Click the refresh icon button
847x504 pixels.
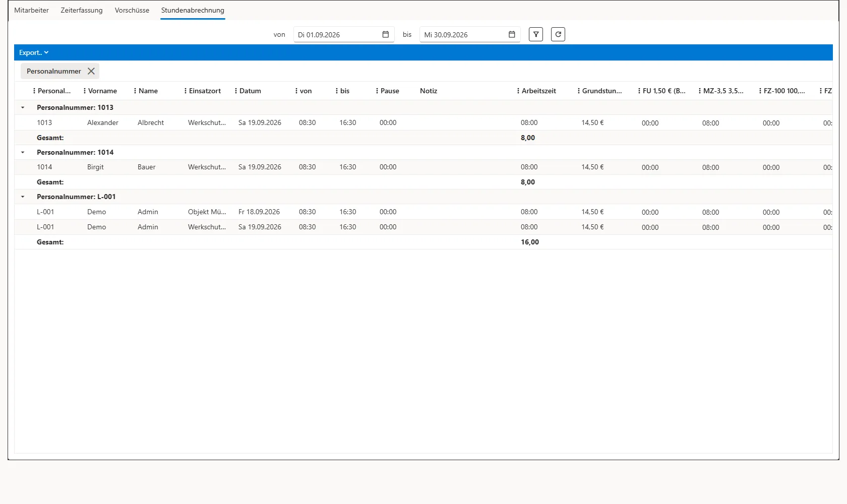558,34
